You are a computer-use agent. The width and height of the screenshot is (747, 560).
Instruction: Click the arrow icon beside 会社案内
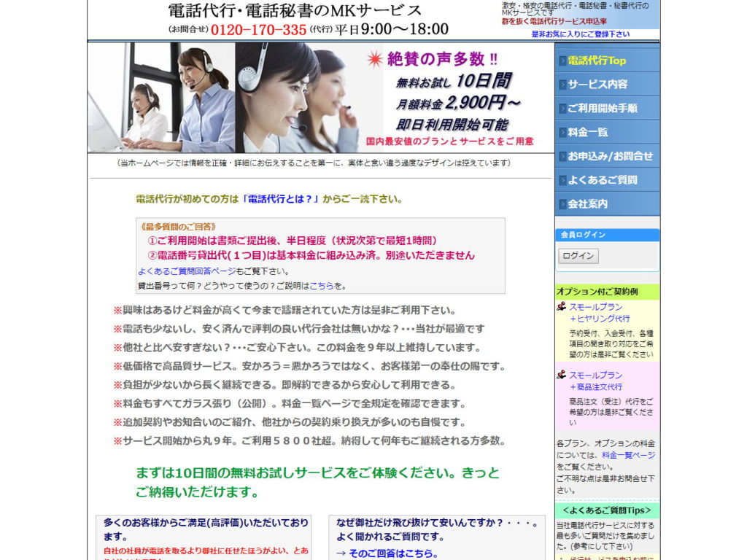(x=562, y=204)
